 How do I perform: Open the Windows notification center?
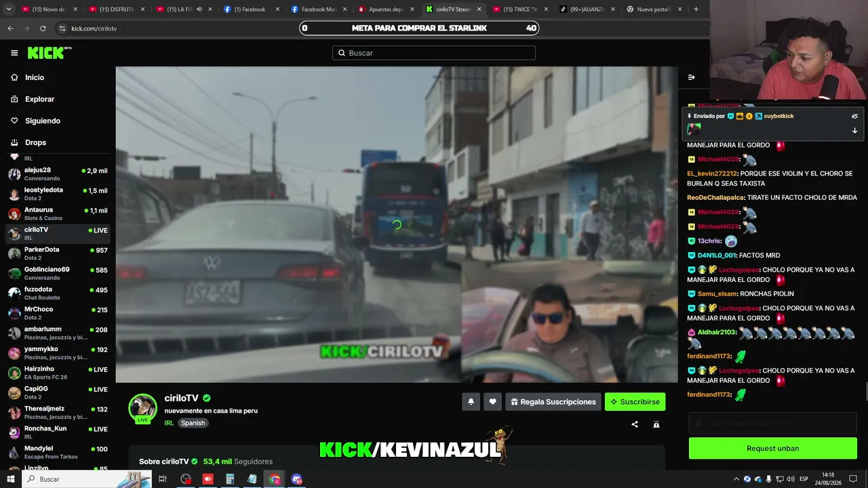[x=853, y=479]
